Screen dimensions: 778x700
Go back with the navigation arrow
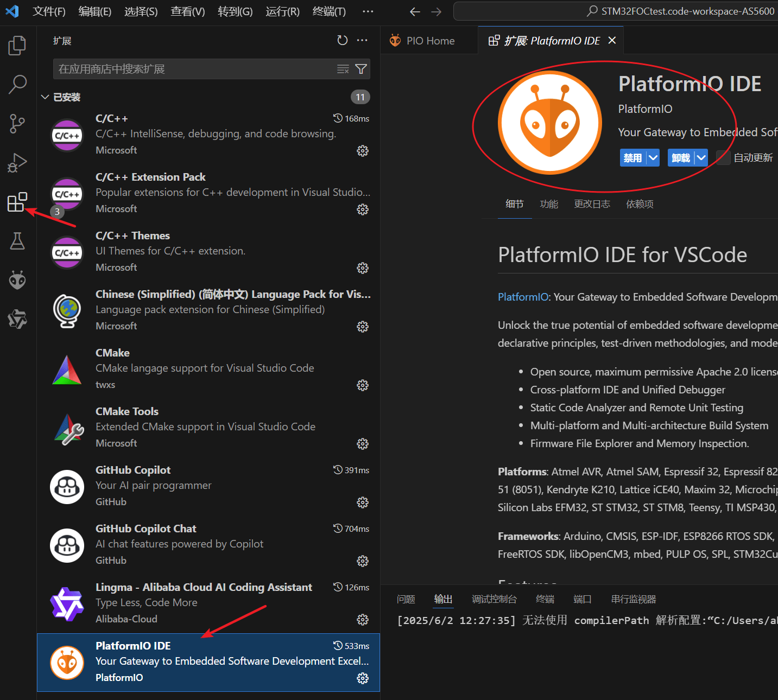(415, 11)
